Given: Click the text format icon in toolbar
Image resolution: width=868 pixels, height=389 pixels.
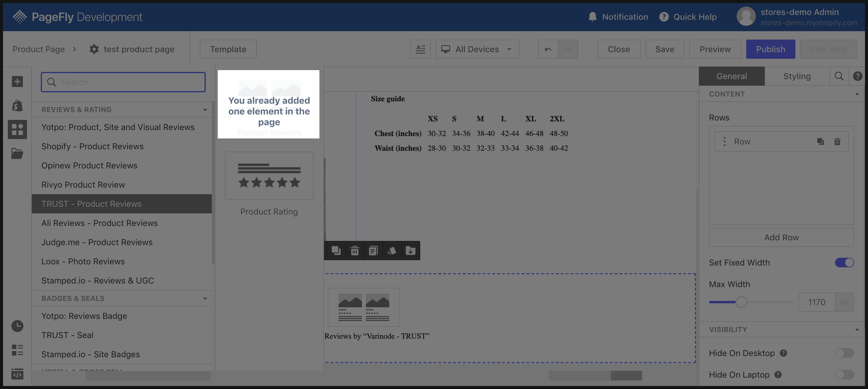Looking at the screenshot, I should [x=420, y=49].
